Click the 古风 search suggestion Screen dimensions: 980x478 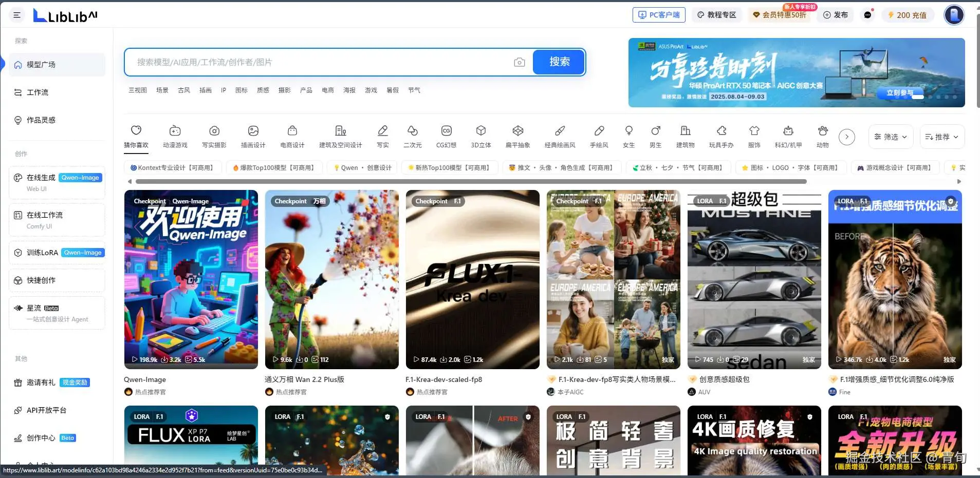[184, 90]
